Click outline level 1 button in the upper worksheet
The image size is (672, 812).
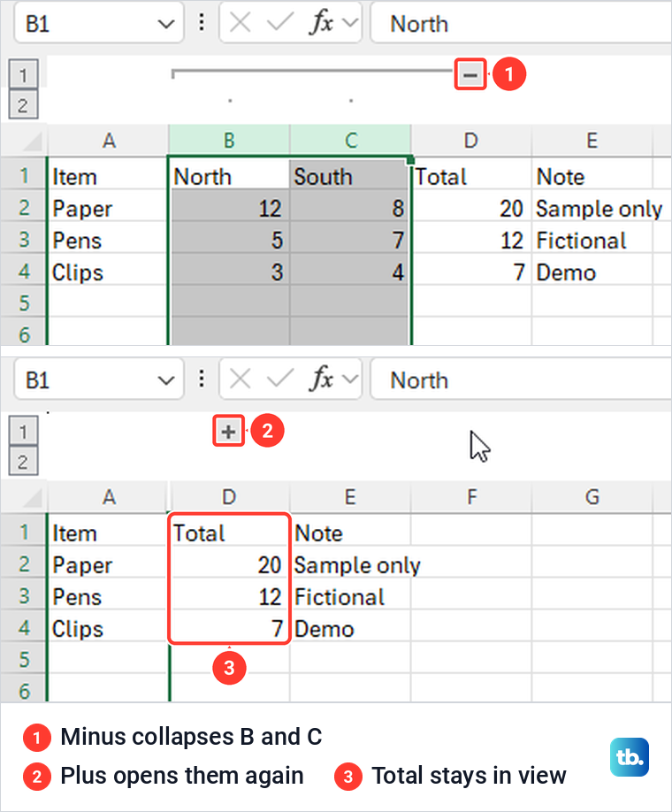23,75
